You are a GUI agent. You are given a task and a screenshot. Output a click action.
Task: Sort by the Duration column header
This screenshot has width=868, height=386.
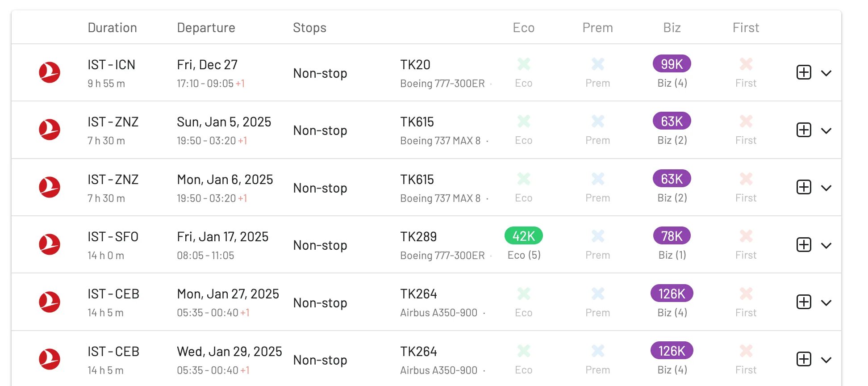[x=112, y=28]
